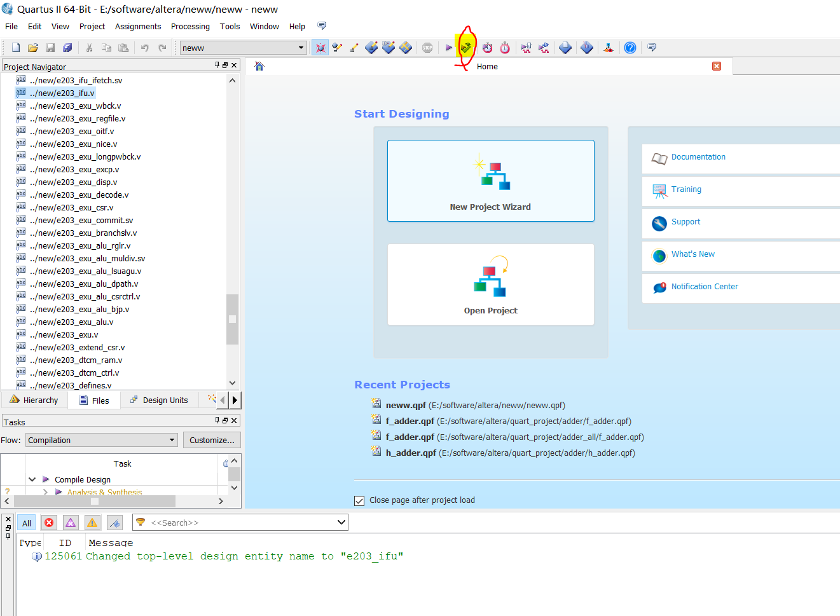
Task: Click the Open folder toolbar icon
Action: 33,48
